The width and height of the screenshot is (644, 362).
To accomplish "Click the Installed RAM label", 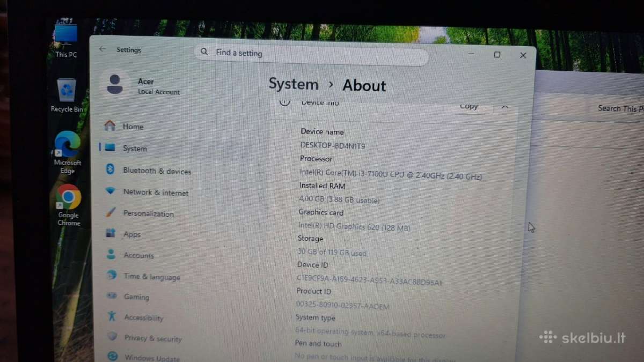I will click(x=322, y=186).
